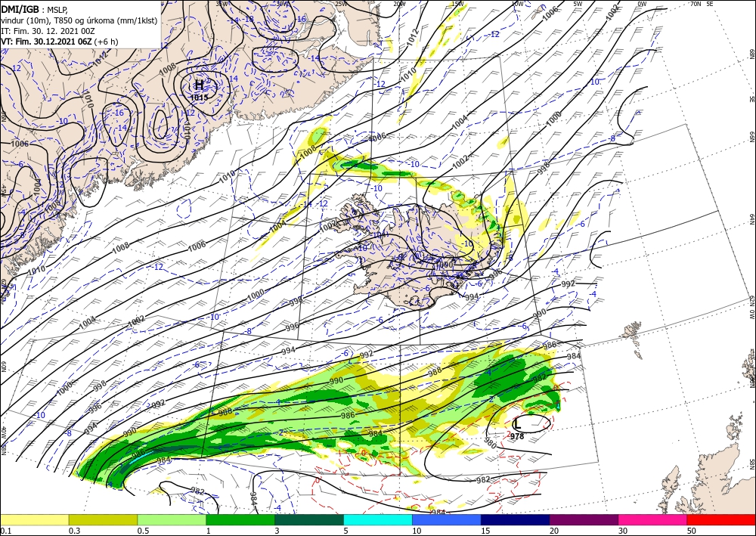
Task: Click the H high-pressure marker over Greenland
Action: point(199,85)
